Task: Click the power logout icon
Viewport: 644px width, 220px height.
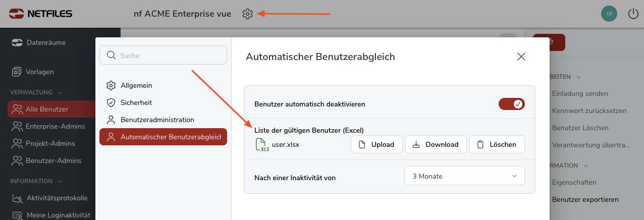Action: (633, 14)
